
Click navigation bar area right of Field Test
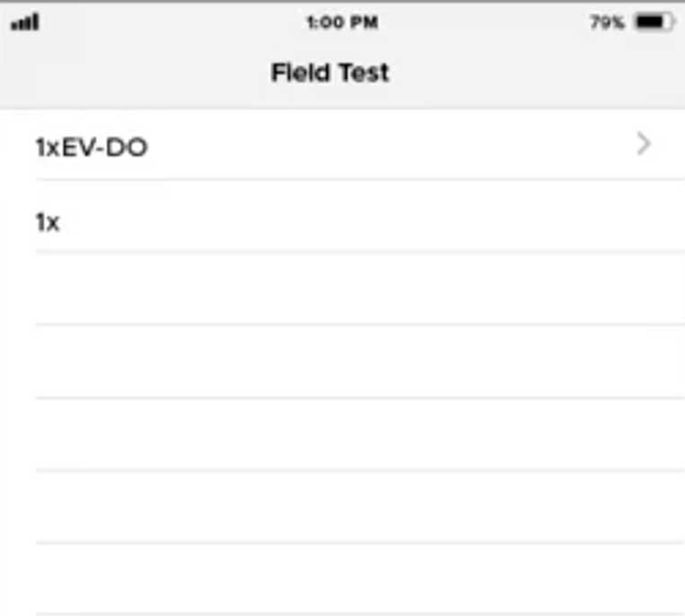click(538, 73)
